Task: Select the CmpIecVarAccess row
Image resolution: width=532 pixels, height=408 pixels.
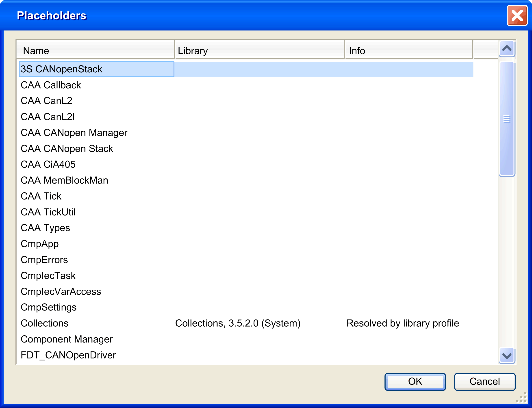Action: tap(246, 292)
